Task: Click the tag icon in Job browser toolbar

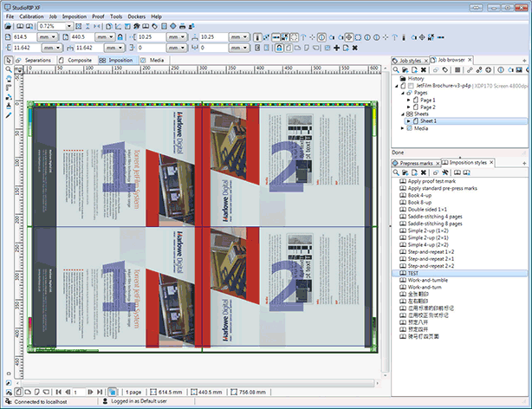Action: coord(445,70)
